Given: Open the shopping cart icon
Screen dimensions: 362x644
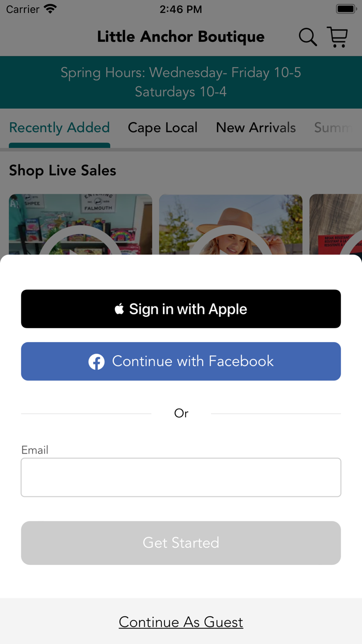Looking at the screenshot, I should (x=338, y=37).
